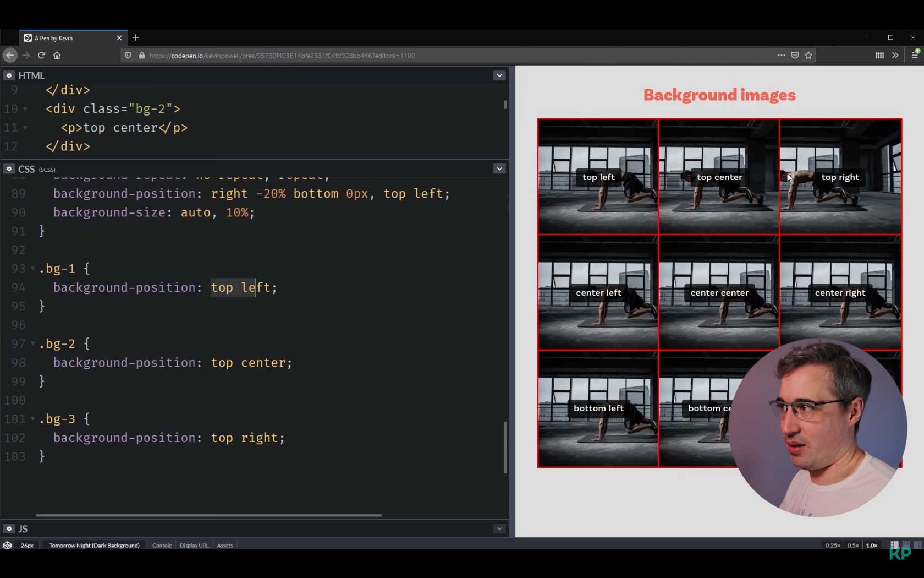
Task: Open the page actions ellipsis icon
Action: coord(781,56)
